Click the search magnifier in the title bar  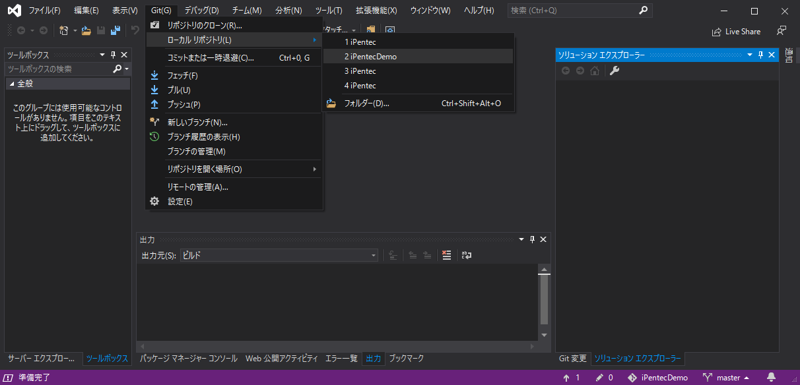643,10
